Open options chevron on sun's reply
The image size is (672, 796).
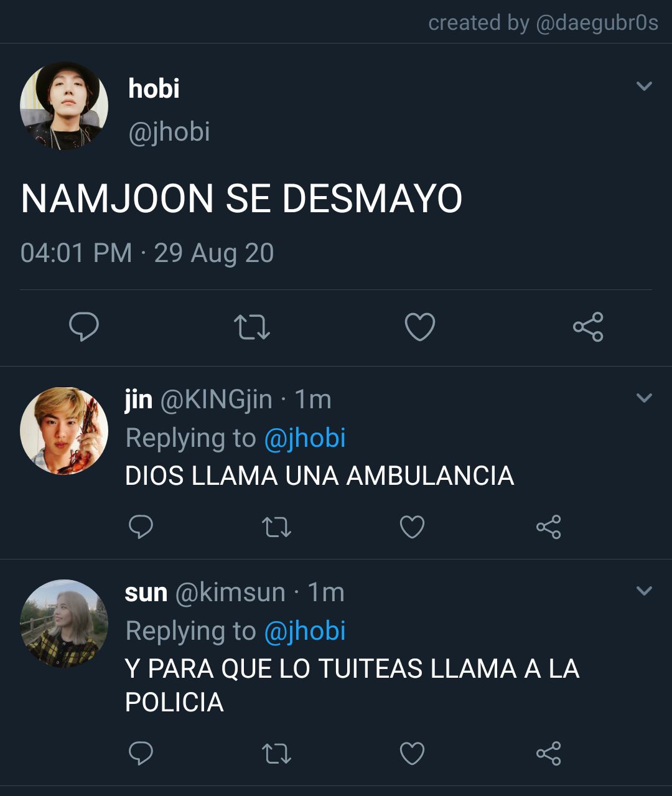[x=645, y=590]
